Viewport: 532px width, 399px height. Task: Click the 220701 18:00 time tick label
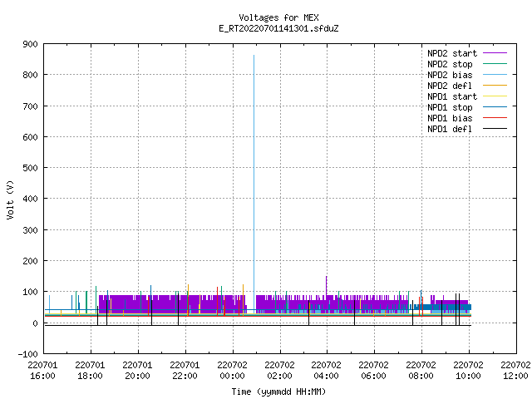(90, 371)
